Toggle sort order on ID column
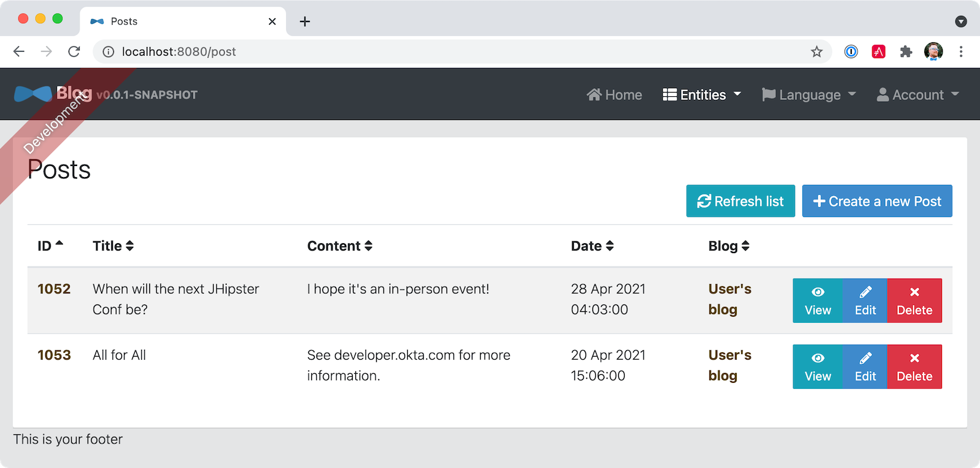980x468 pixels. 50,246
